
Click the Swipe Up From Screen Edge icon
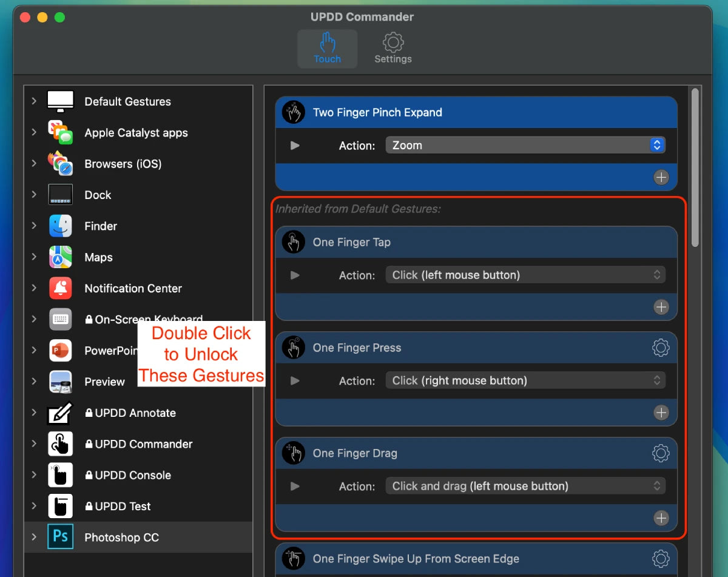(x=294, y=559)
